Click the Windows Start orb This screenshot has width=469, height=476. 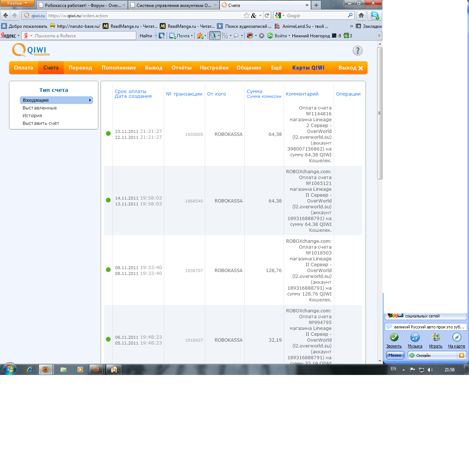pos(10,369)
